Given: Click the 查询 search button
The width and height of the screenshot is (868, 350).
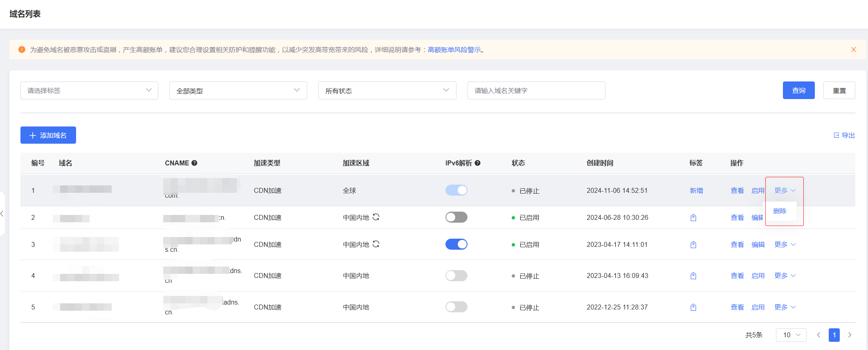Looking at the screenshot, I should tap(798, 90).
